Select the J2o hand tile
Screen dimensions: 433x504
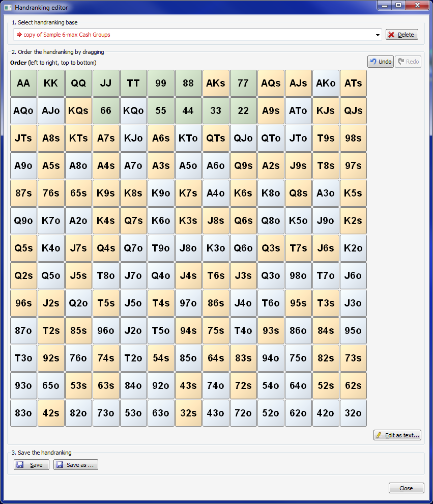point(133,330)
